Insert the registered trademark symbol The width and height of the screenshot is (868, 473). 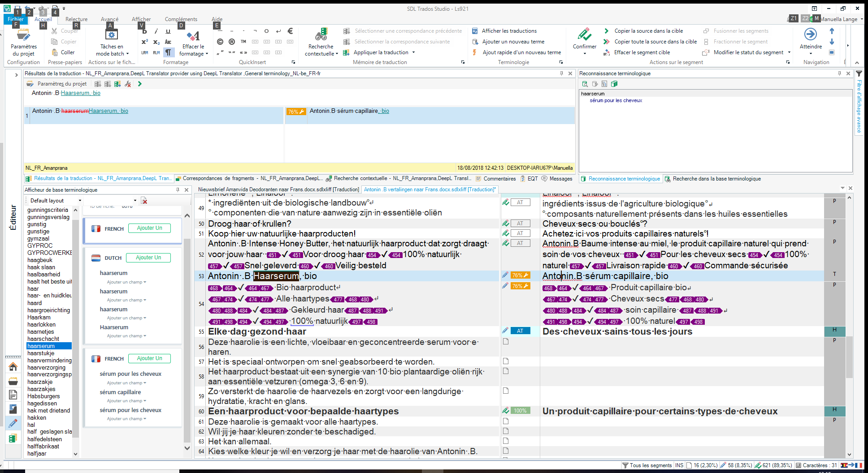pos(232,42)
